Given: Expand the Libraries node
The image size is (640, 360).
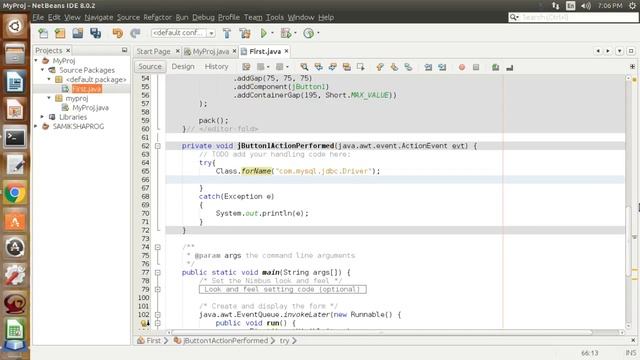Looking at the screenshot, I should [x=42, y=117].
